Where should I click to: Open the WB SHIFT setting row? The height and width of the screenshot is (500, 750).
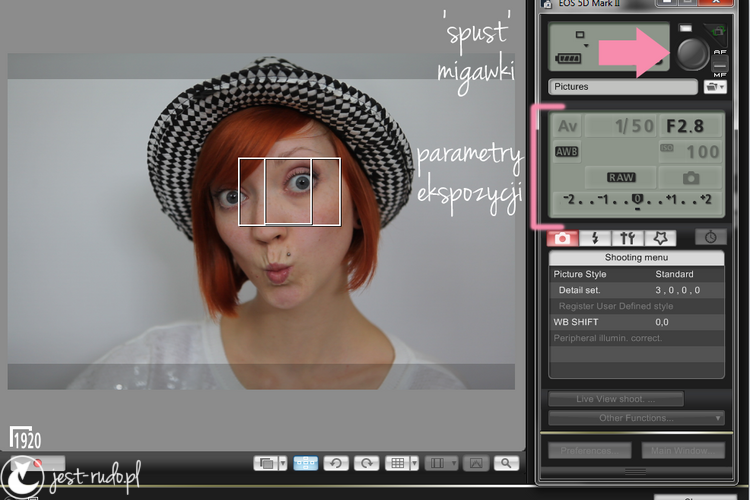pyautogui.click(x=636, y=322)
